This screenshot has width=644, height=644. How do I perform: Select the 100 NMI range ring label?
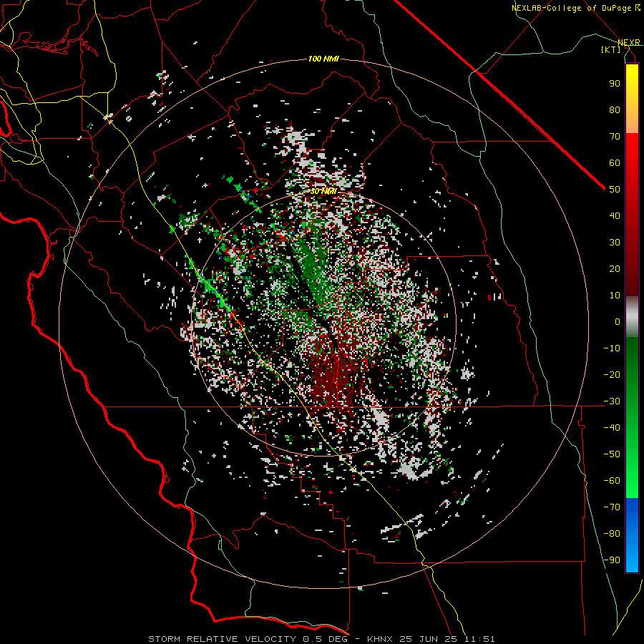[323, 59]
